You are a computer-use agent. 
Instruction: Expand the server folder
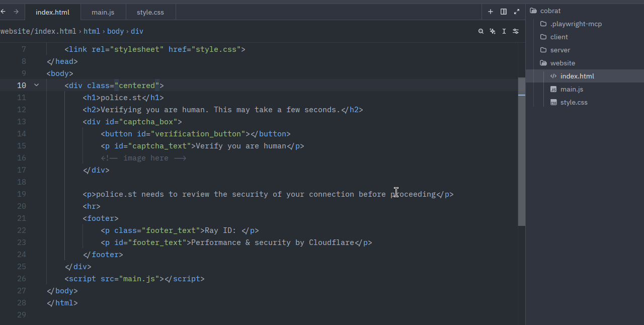point(585,50)
